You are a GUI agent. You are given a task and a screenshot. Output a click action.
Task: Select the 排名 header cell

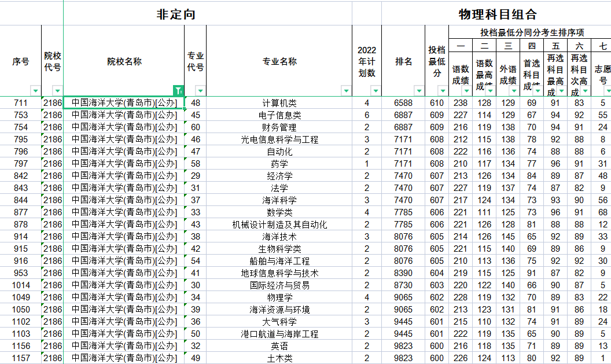[403, 61]
